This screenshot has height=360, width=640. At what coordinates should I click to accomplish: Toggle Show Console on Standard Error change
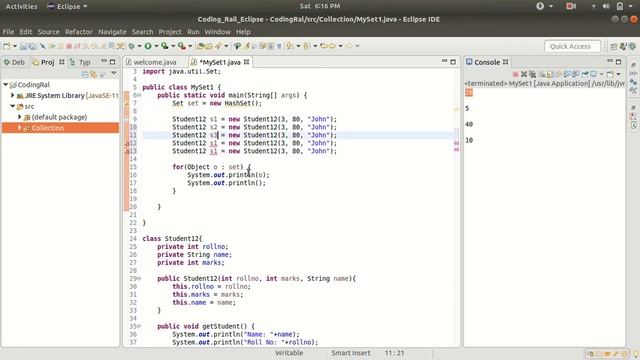tap(576, 74)
